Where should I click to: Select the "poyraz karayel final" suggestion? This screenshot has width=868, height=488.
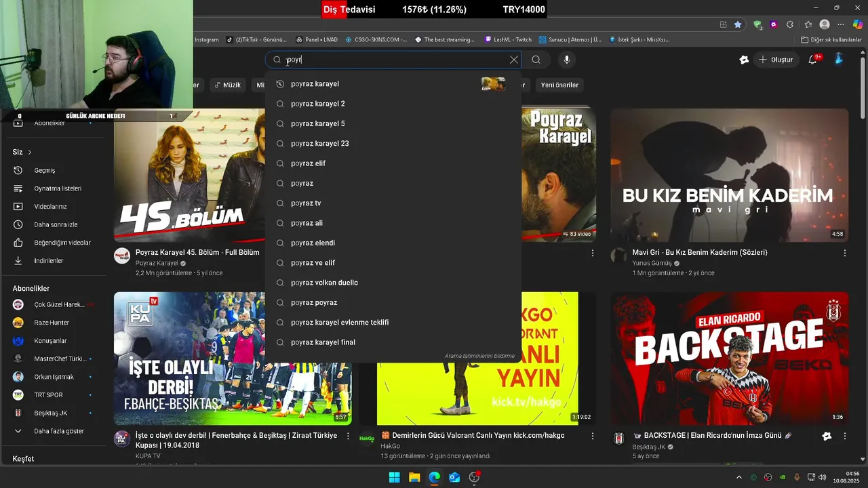tap(393, 342)
